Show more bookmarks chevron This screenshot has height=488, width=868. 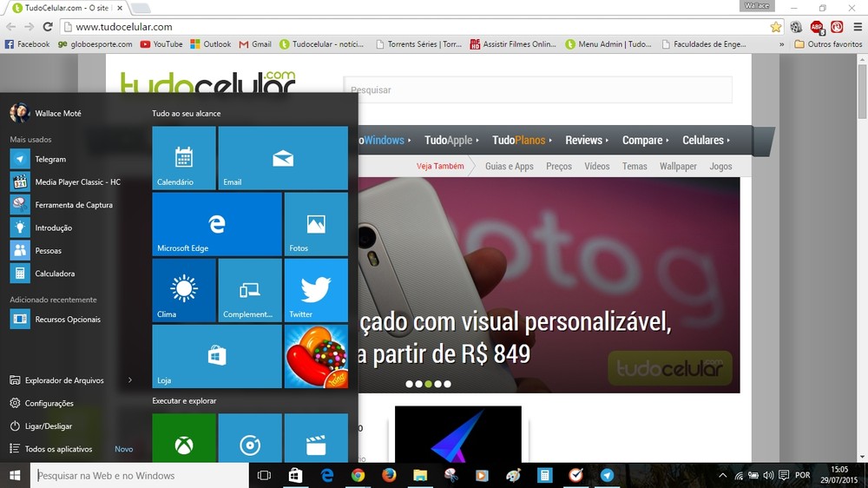point(782,44)
